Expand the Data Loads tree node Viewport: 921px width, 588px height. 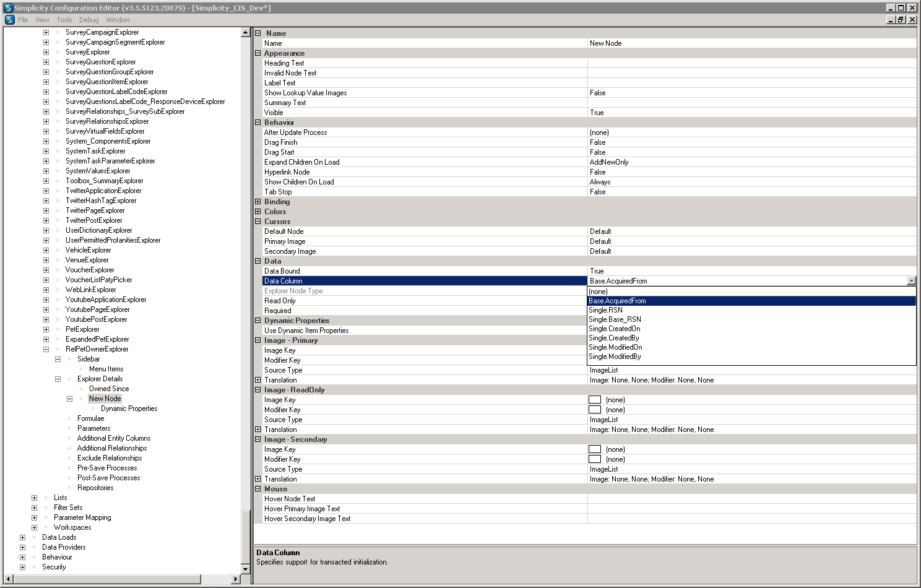click(x=22, y=537)
